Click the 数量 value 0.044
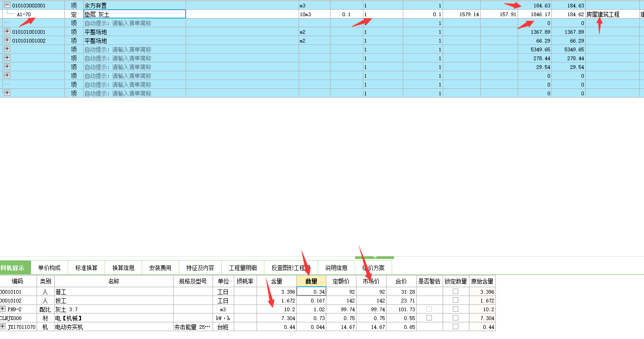 pyautogui.click(x=311, y=327)
